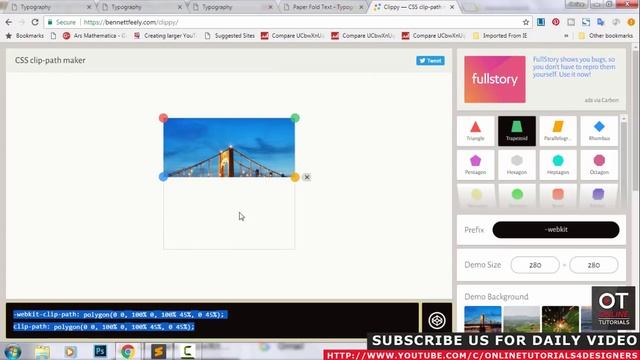Open the Imported From IE folder
The height and width of the screenshot is (360, 640).
coord(500,36)
